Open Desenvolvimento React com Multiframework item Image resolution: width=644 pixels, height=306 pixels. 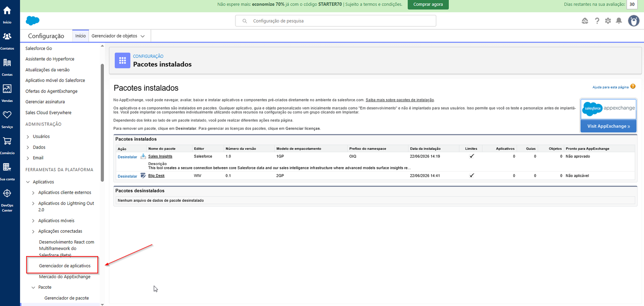(66, 248)
